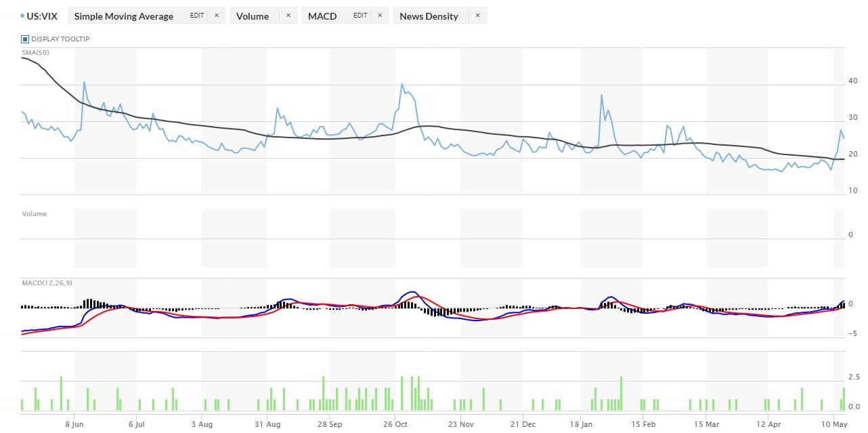Click the 10 May date label
868x433 pixels.
[835, 424]
